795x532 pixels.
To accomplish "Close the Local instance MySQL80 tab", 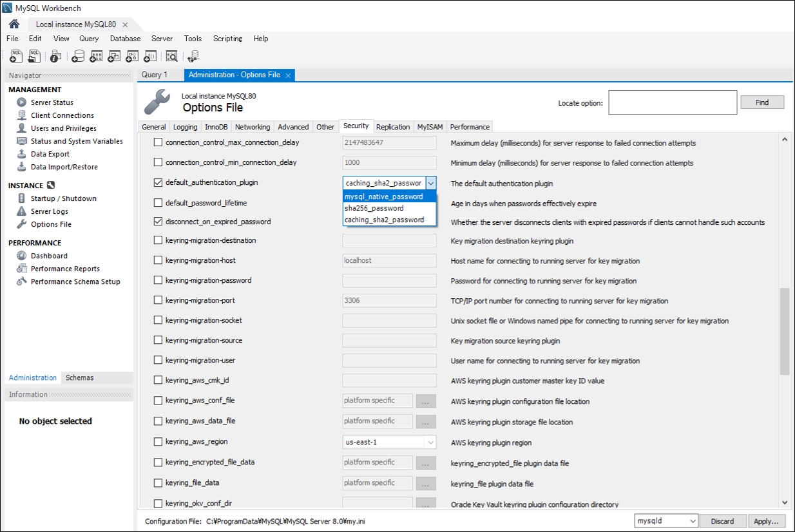I will click(x=125, y=24).
